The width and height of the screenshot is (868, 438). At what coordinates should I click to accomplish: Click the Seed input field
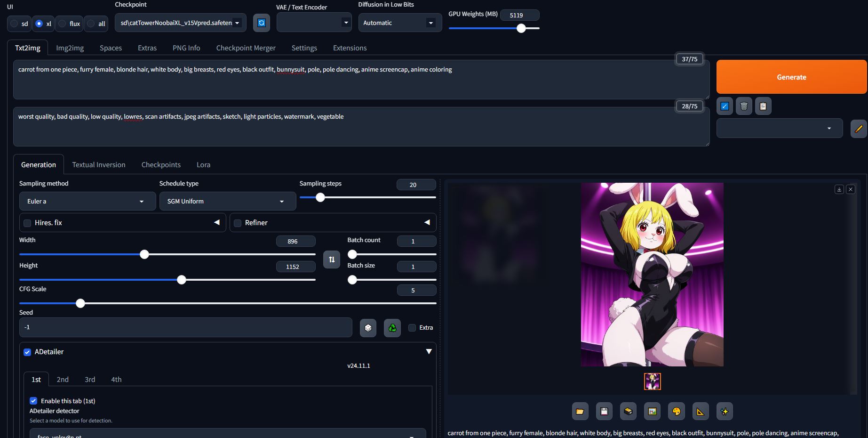185,327
